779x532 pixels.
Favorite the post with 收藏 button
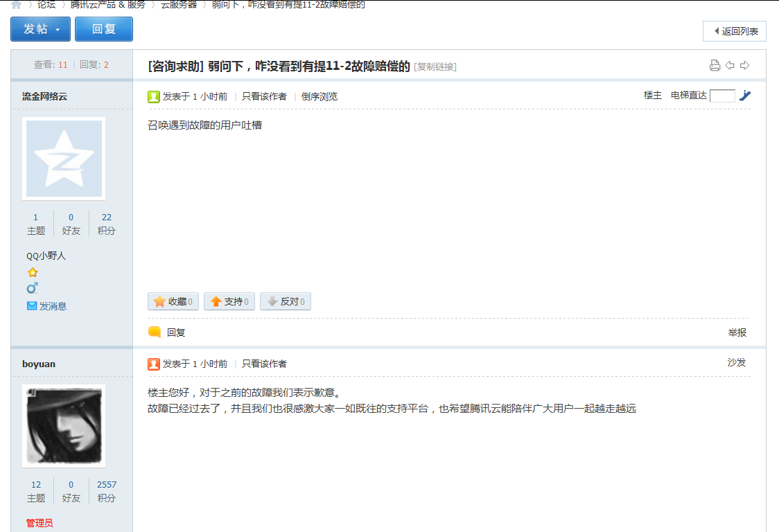(x=173, y=301)
